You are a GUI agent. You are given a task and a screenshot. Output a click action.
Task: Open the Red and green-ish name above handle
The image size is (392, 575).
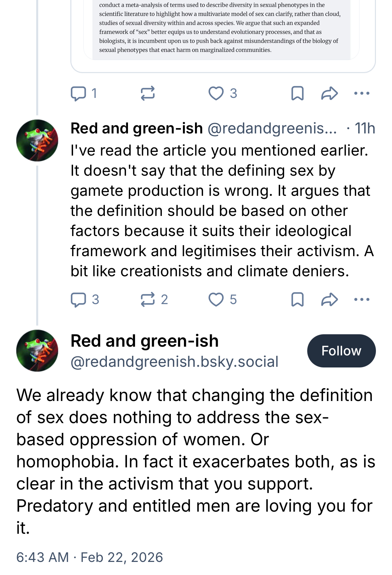[x=144, y=341]
